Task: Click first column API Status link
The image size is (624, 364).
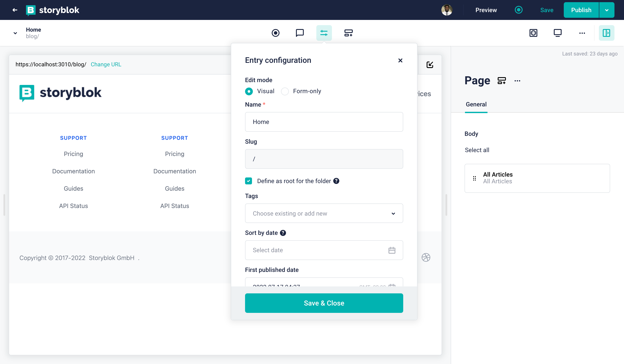Action: point(73,206)
